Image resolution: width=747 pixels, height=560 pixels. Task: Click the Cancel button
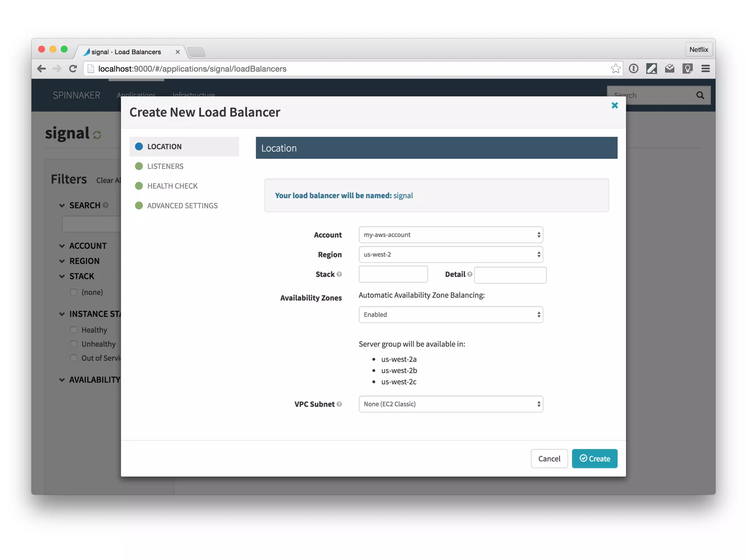point(549,459)
